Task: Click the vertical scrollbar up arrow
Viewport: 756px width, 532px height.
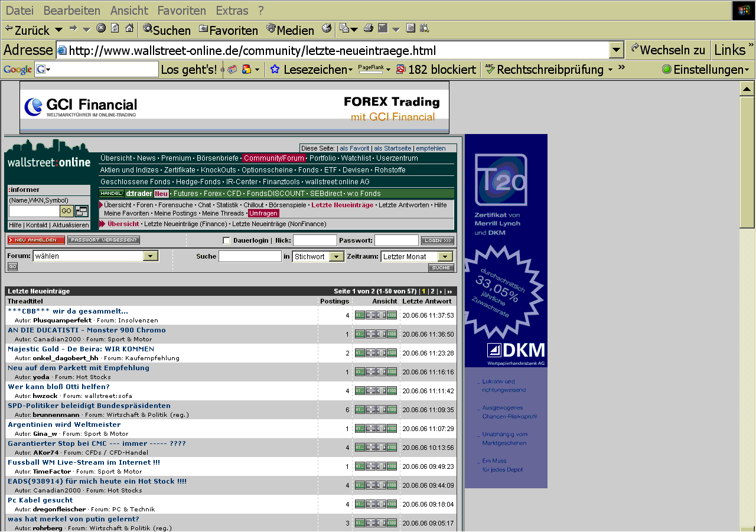Action: click(x=747, y=89)
